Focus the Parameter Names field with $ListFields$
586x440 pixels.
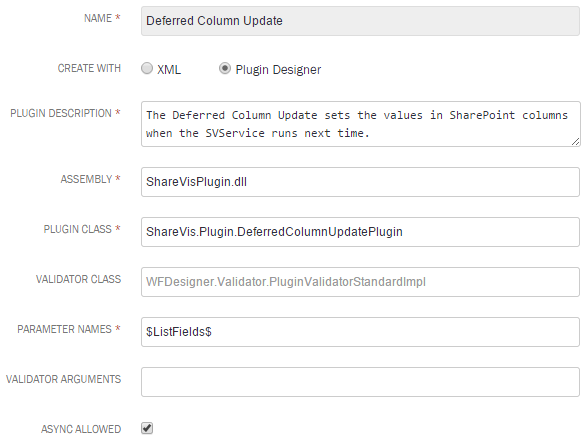tap(360, 332)
